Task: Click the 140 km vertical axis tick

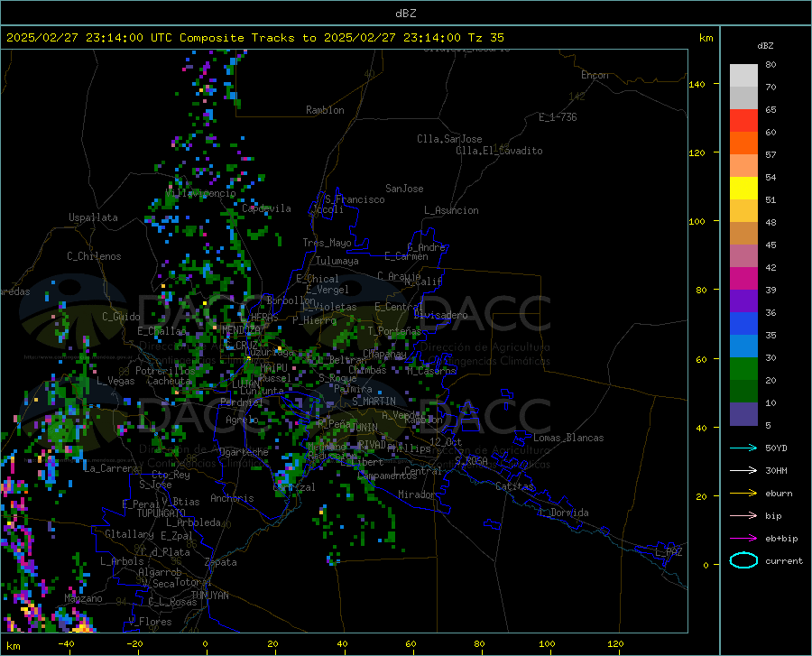Action: 697,84
